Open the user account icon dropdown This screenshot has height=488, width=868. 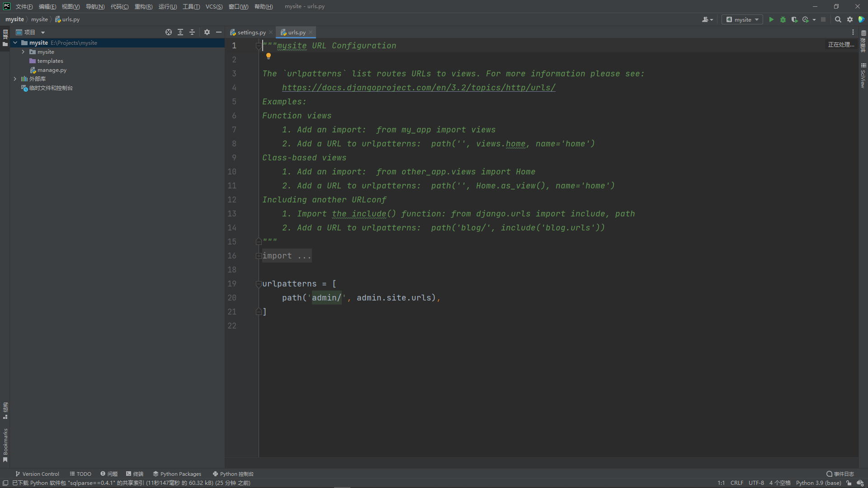[708, 19]
